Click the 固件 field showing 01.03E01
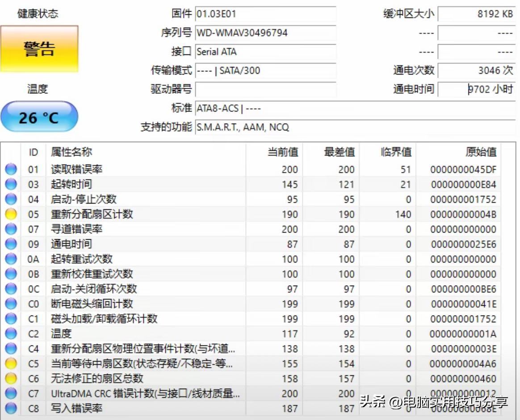The height and width of the screenshot is (420, 520). tap(266, 14)
